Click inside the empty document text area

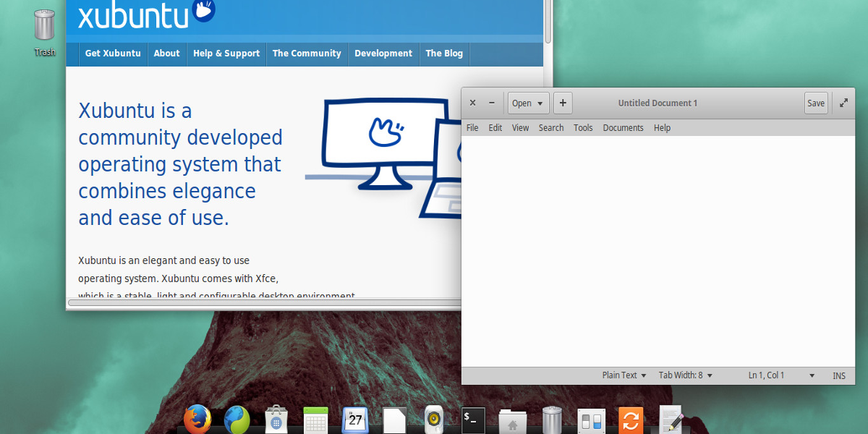(x=657, y=251)
